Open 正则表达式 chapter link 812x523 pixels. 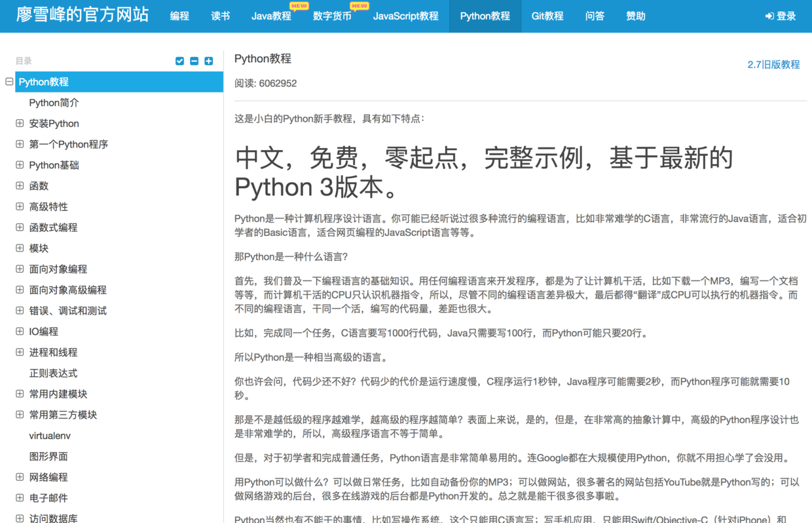53,373
